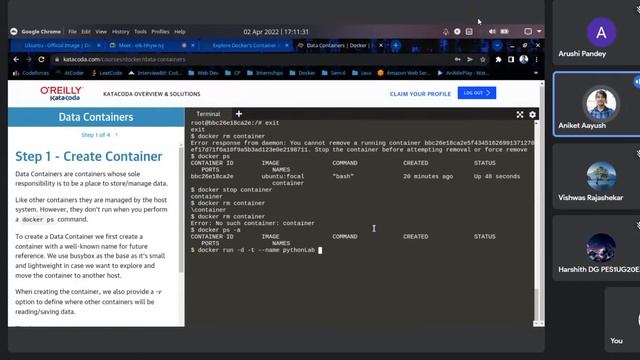Click the date and time clock

[x=276, y=32]
